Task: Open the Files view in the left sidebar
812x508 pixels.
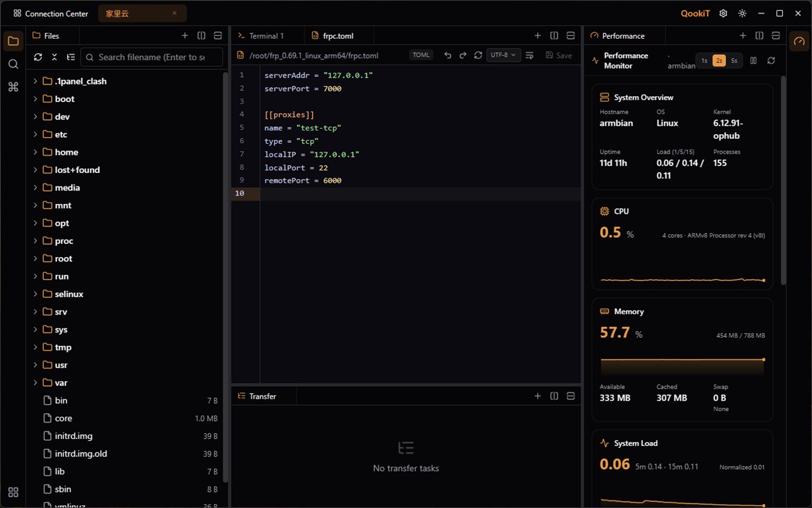Action: point(13,41)
